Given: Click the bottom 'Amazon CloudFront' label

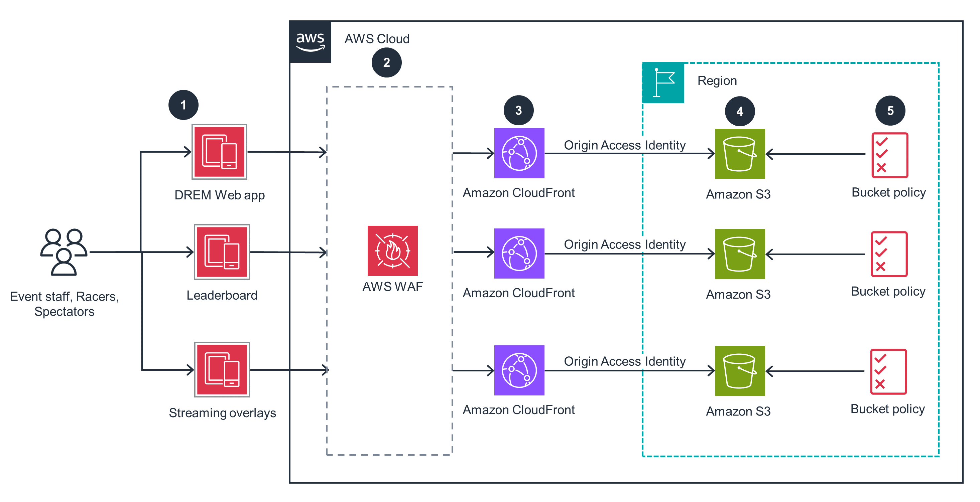Looking at the screenshot, I should [x=518, y=410].
